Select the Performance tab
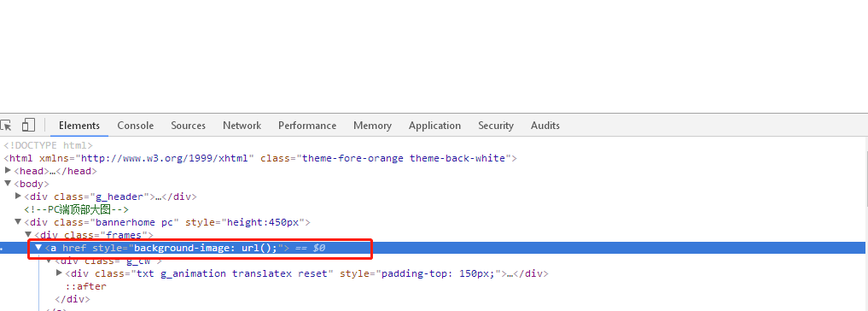 [x=307, y=126]
